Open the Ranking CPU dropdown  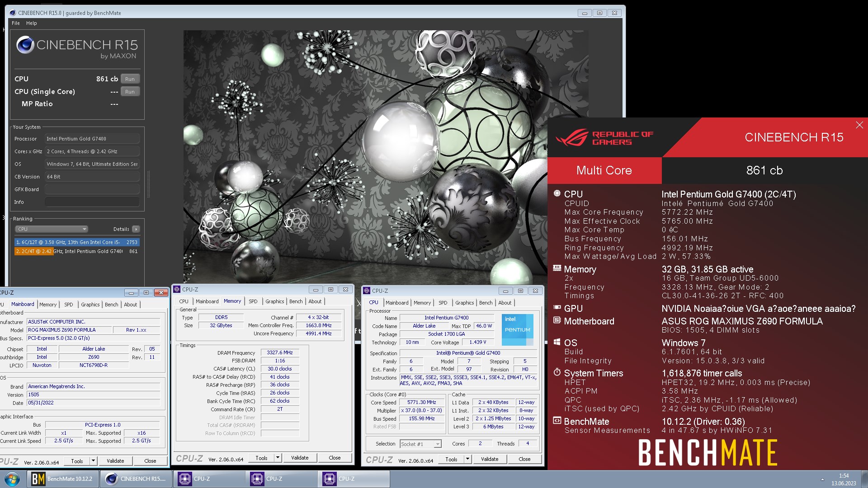click(x=52, y=229)
